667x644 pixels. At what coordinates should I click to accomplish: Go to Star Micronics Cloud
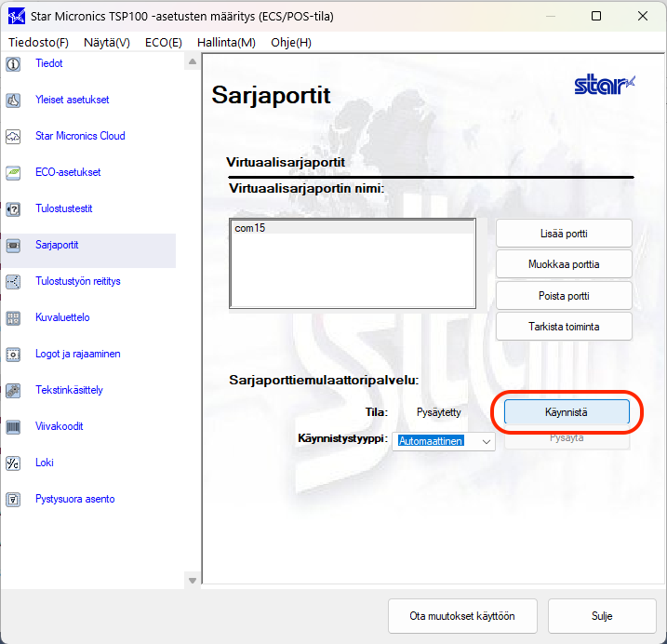80,136
